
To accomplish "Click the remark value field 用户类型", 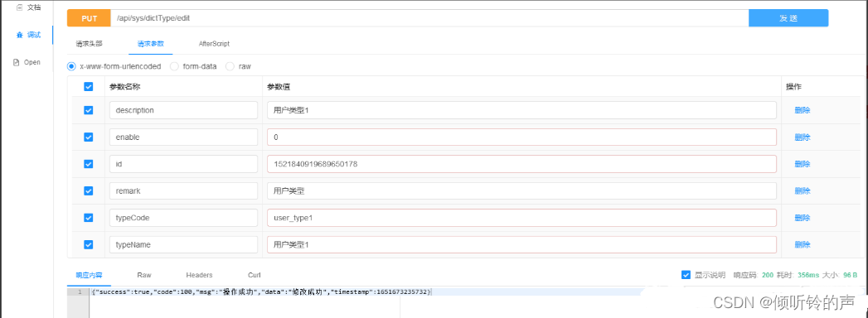I will pyautogui.click(x=521, y=190).
